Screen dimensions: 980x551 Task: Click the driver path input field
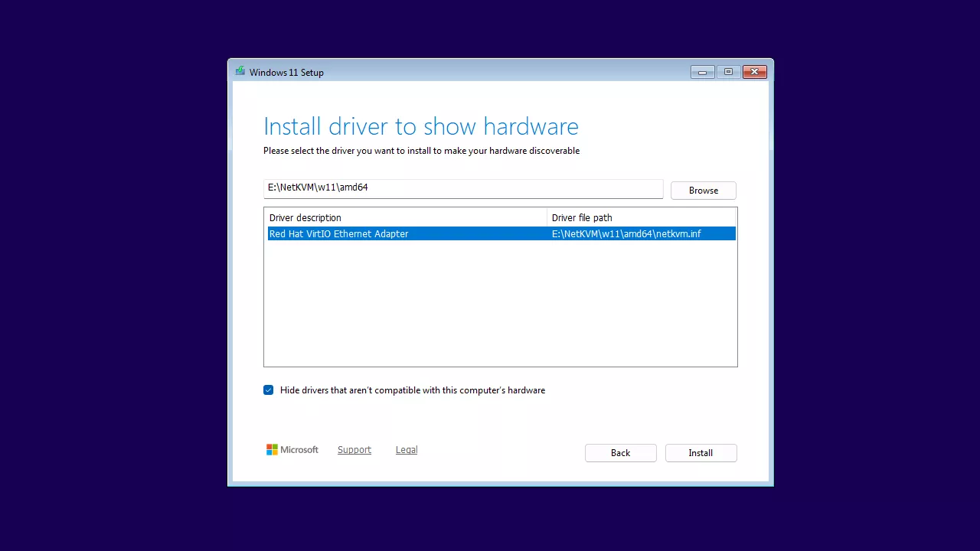(462, 187)
